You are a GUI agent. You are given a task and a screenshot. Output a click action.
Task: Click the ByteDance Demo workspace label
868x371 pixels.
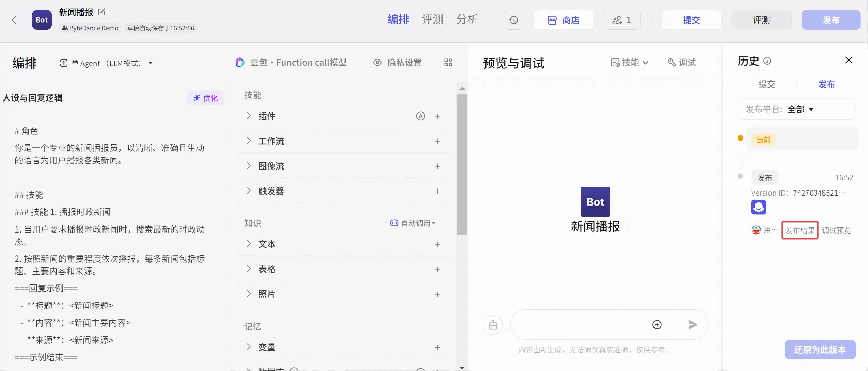[90, 28]
